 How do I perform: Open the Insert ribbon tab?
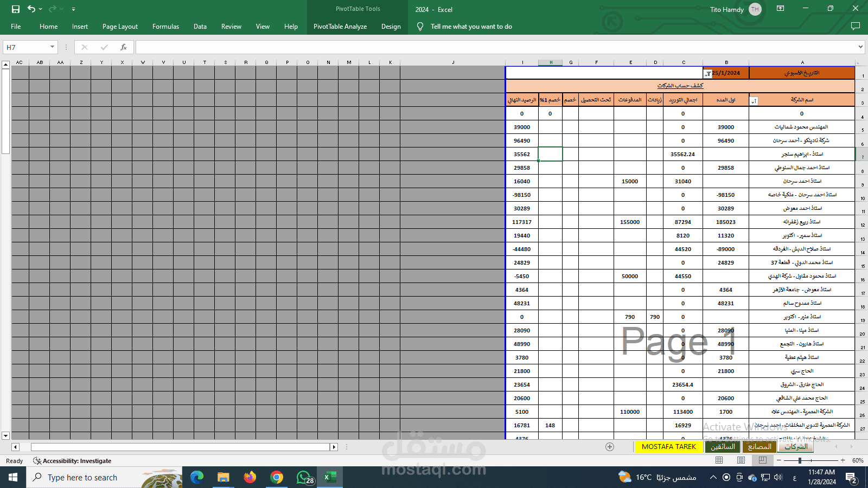tap(80, 27)
